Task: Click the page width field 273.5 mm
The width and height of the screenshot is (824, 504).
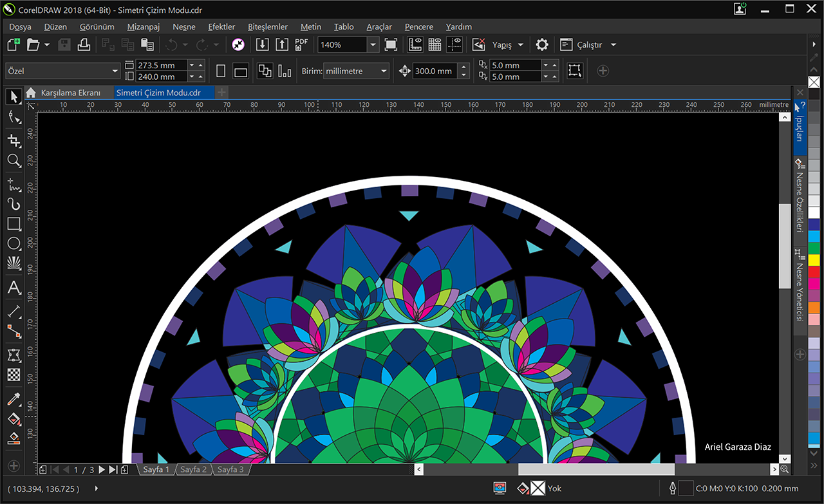Action: tap(162, 65)
